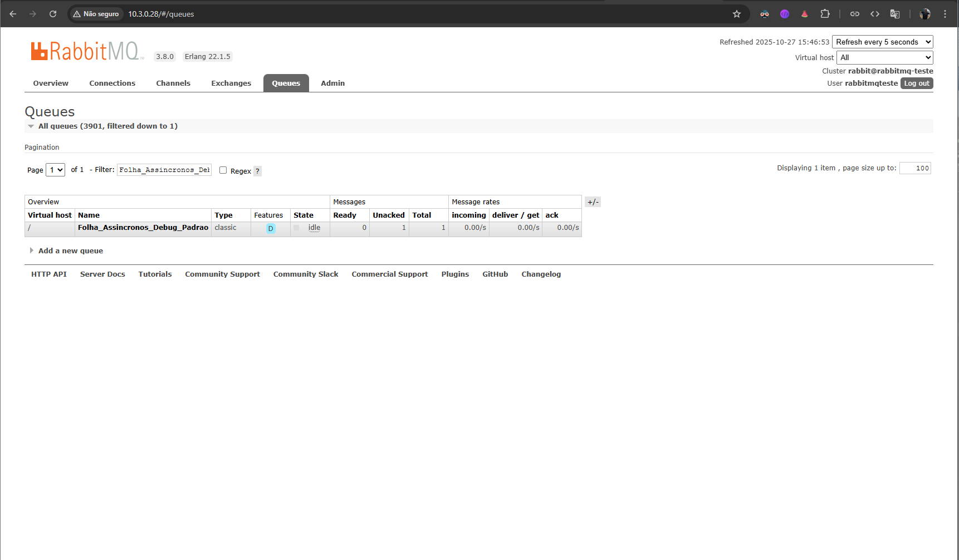Click the red extension icon

coord(805,14)
